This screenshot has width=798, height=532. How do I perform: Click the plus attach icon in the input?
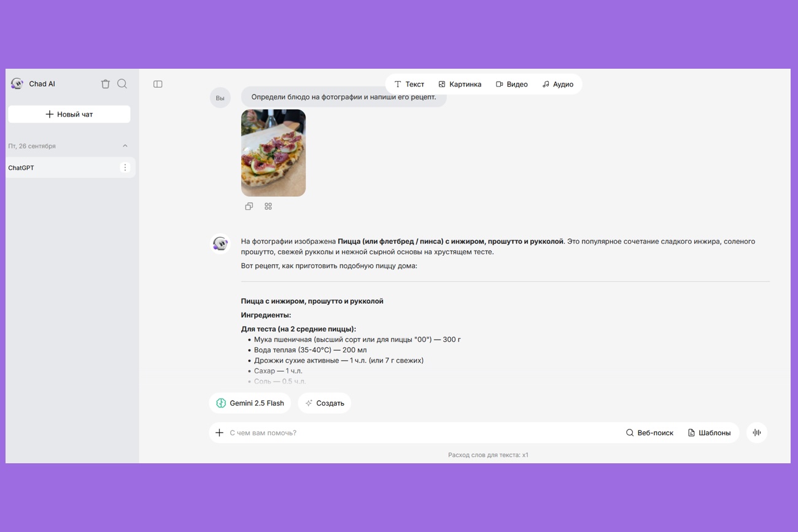[x=219, y=433]
